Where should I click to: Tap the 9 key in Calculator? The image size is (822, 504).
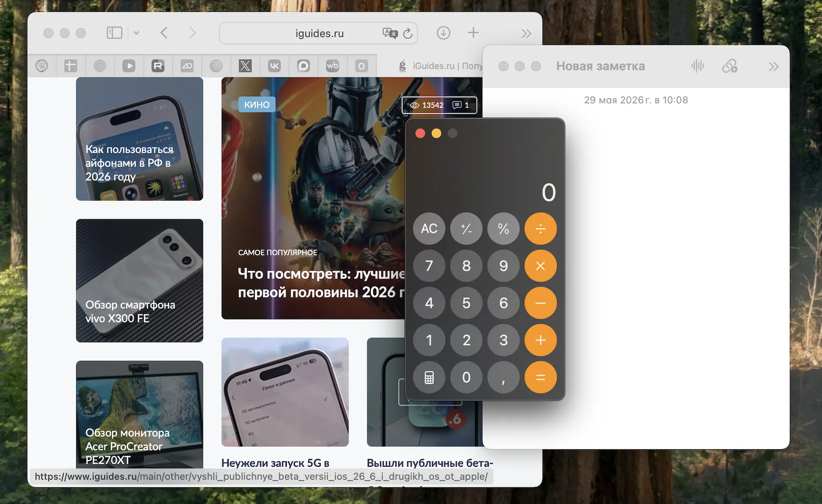503,266
